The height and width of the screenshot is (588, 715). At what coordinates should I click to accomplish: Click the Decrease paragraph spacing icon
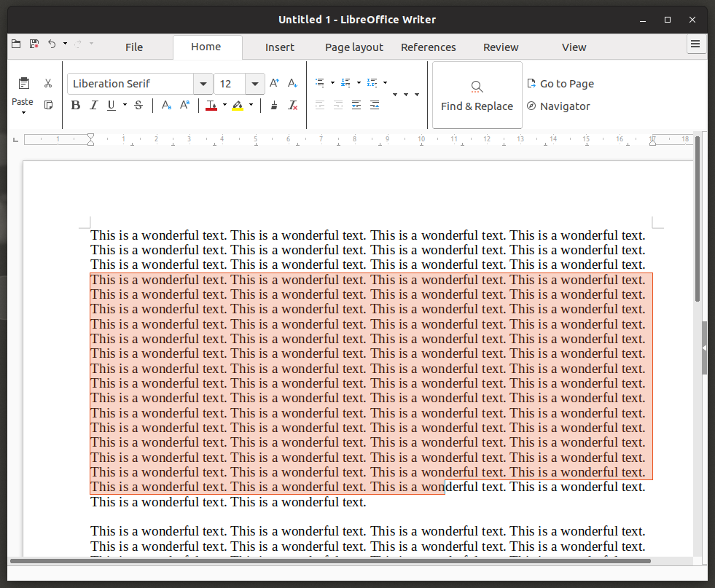tap(375, 106)
